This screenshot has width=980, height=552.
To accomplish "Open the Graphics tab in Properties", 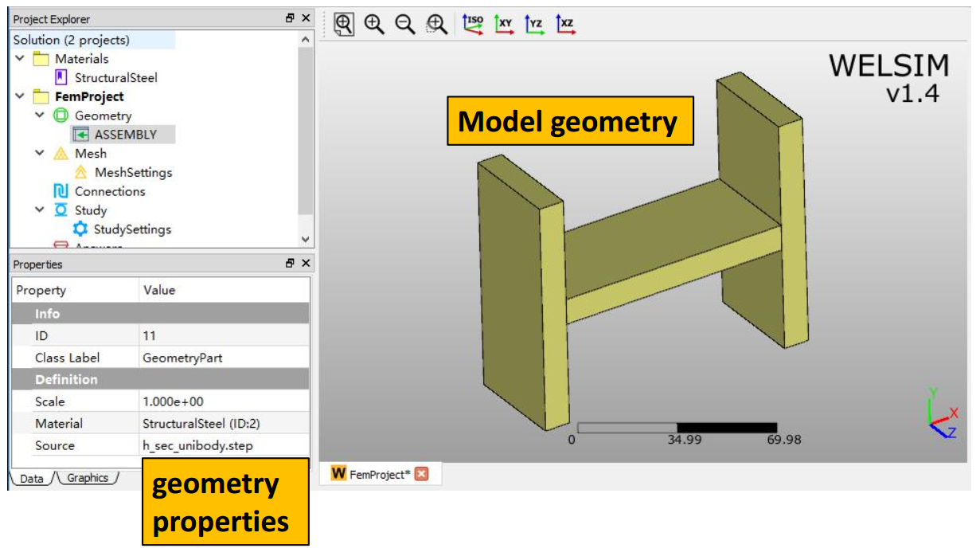I will pyautogui.click(x=87, y=478).
